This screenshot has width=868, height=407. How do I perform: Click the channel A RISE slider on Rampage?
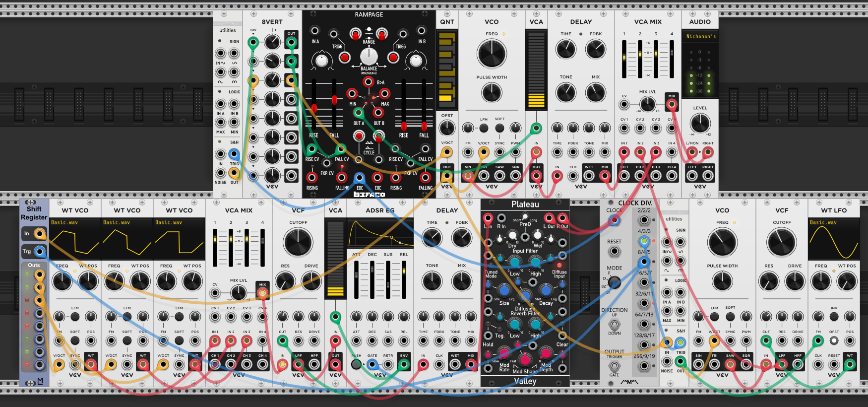tap(314, 103)
